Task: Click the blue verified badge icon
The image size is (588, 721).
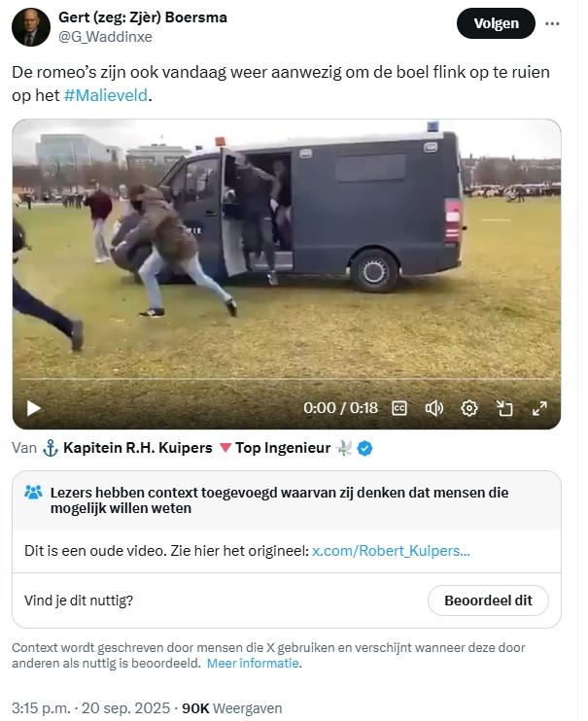Action: pyautogui.click(x=364, y=448)
